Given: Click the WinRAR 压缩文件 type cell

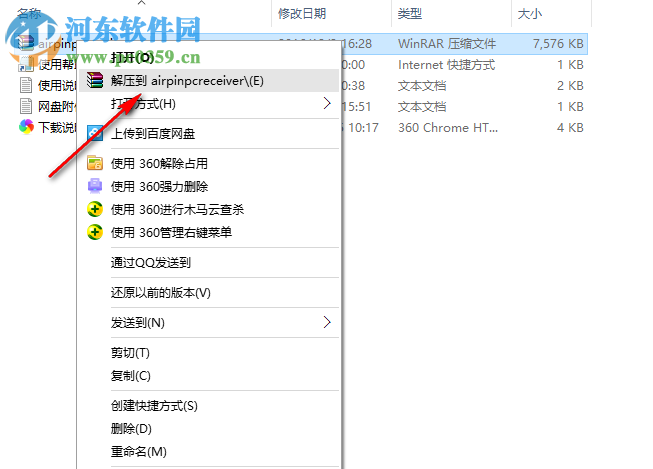Looking at the screenshot, I should [x=447, y=44].
